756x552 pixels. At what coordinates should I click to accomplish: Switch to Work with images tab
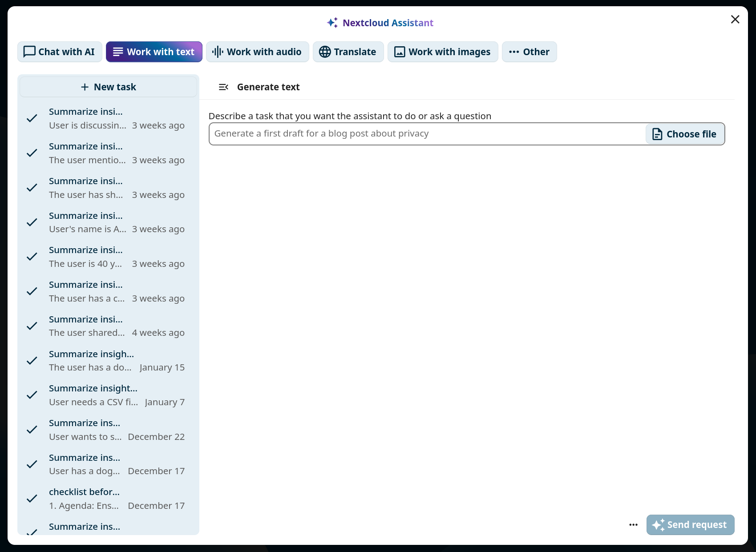(x=443, y=52)
